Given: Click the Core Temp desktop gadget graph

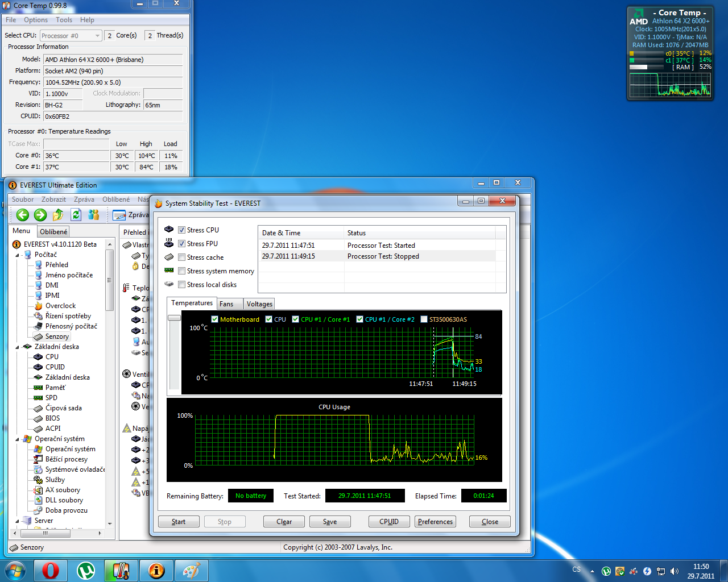Looking at the screenshot, I should coord(670,85).
